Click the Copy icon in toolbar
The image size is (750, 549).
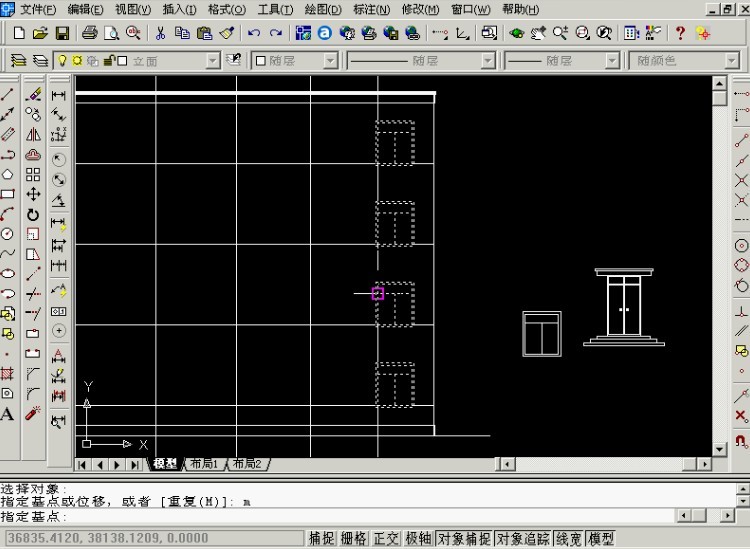pyautogui.click(x=182, y=33)
